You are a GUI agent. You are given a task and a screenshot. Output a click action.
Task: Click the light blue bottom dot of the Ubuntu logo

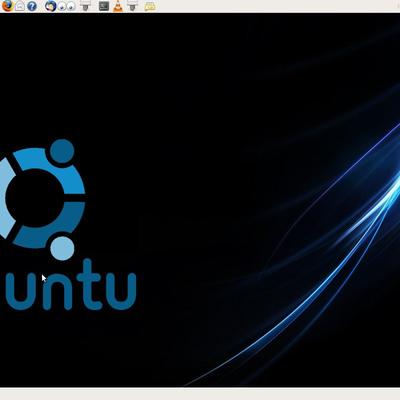pos(62,248)
